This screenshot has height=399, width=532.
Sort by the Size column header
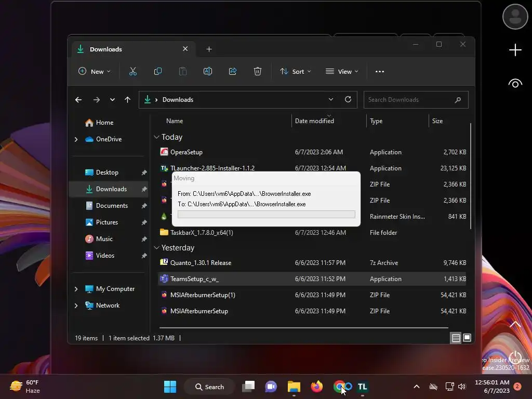437,121
